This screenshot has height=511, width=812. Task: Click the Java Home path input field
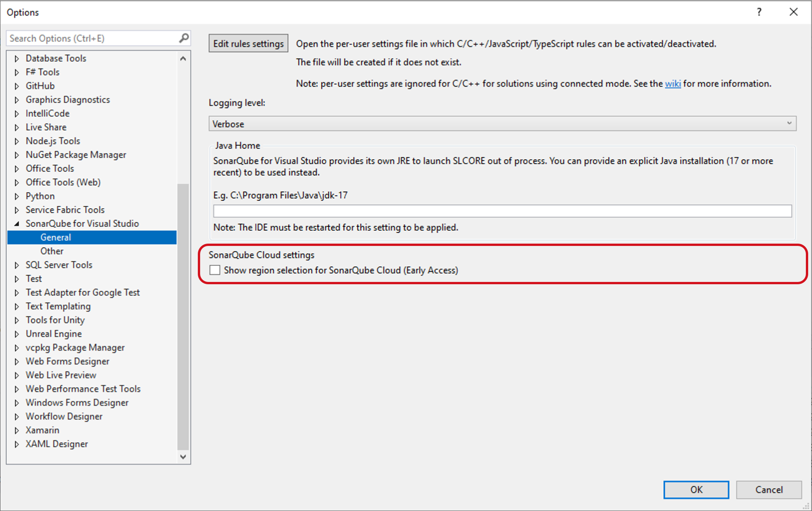click(502, 211)
